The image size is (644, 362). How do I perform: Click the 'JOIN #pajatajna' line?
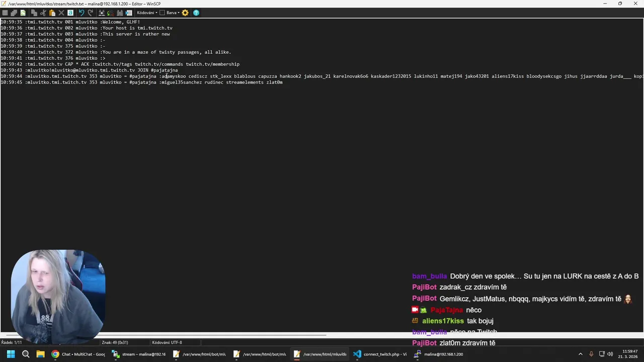89,70
